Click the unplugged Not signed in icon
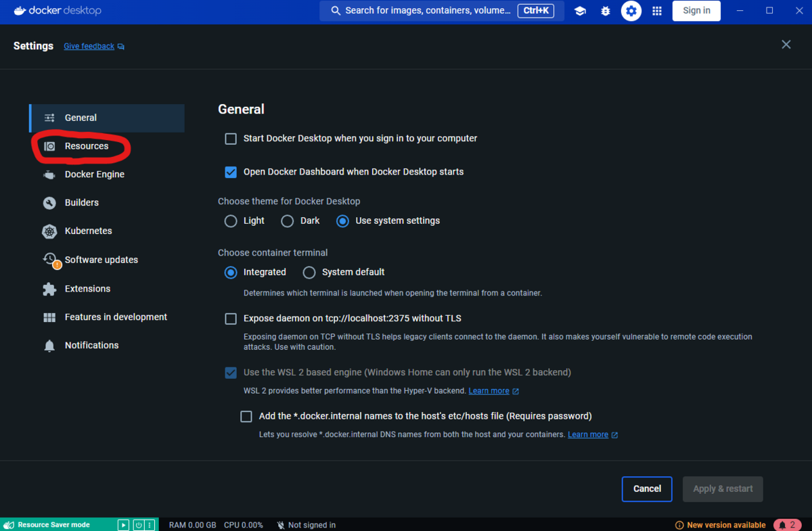812x531 pixels. pos(281,525)
